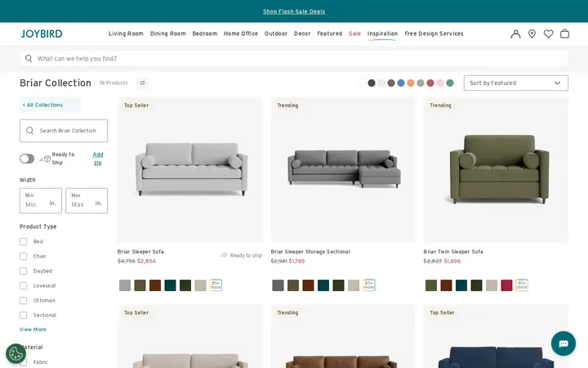The height and width of the screenshot is (368, 588).
Task: Open the Featured menu
Action: click(x=330, y=34)
